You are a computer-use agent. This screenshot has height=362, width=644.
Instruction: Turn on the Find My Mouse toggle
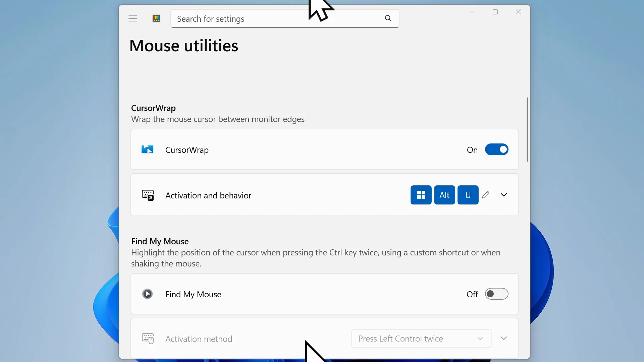(496, 294)
